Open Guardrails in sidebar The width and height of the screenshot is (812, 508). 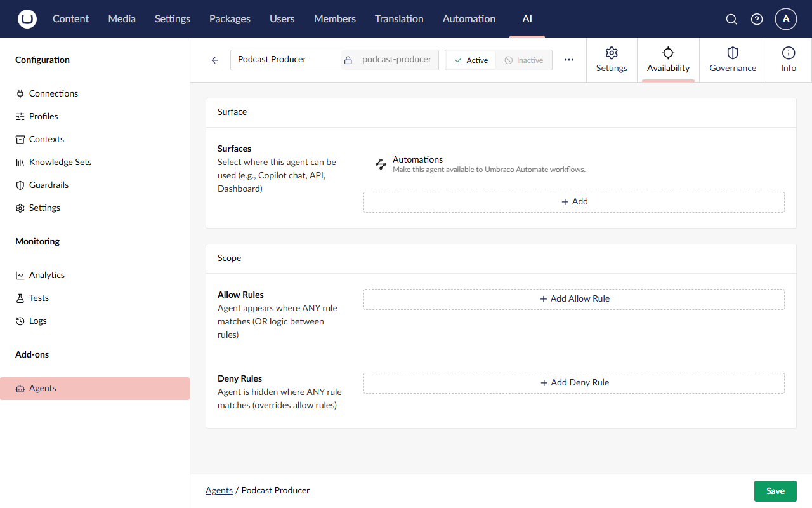click(95, 185)
